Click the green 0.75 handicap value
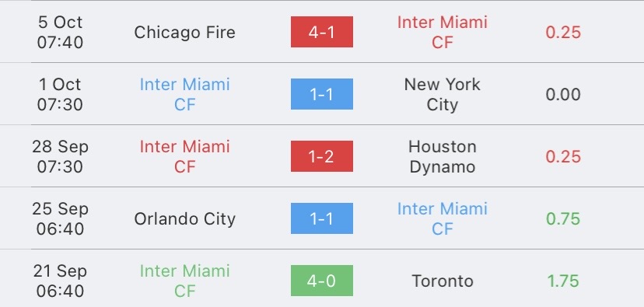Screen dimensions: 644x307 (563, 218)
